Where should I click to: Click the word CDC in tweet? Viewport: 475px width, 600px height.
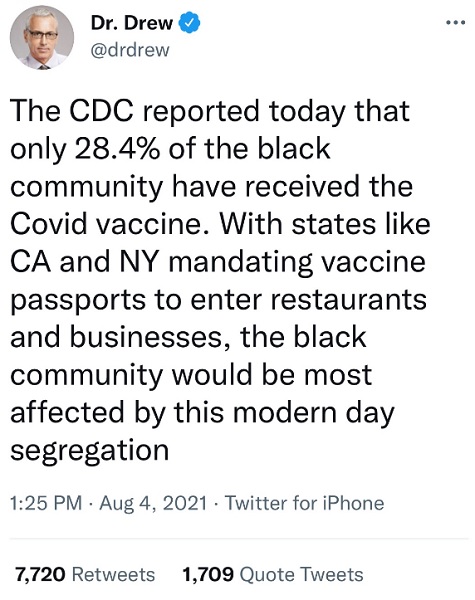(x=102, y=111)
